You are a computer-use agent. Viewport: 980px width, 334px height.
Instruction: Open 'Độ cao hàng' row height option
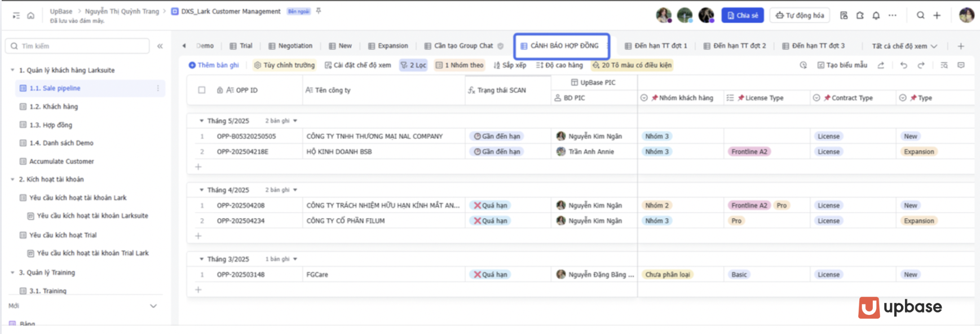(559, 65)
